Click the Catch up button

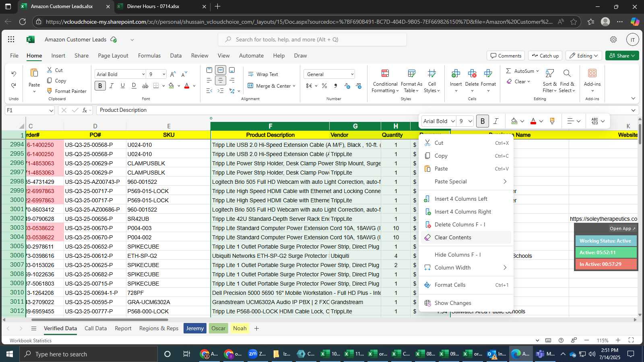point(545,56)
